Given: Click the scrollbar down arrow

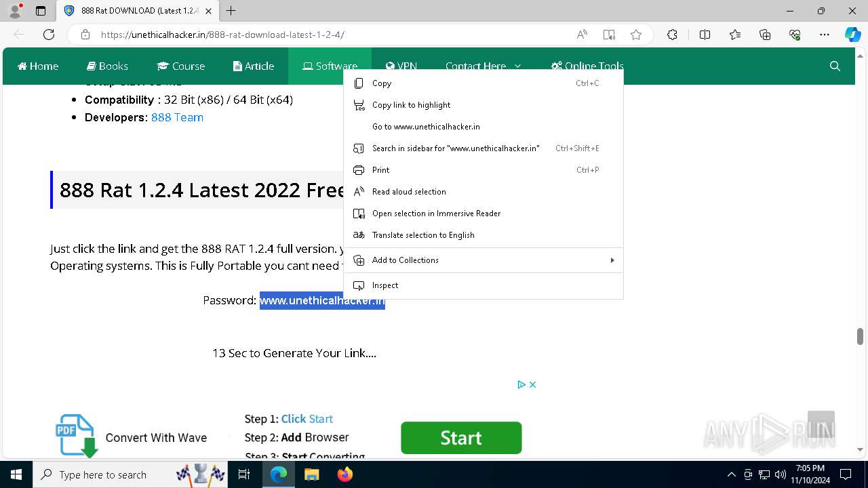Looking at the screenshot, I should pyautogui.click(x=860, y=449).
